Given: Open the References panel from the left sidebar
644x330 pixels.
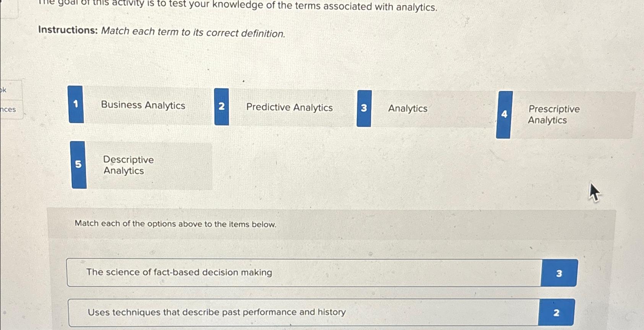Looking at the screenshot, I should [8, 110].
